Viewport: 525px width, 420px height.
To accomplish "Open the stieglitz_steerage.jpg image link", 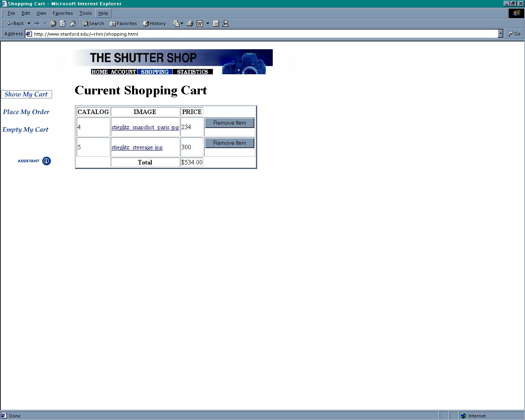I will pyautogui.click(x=137, y=147).
